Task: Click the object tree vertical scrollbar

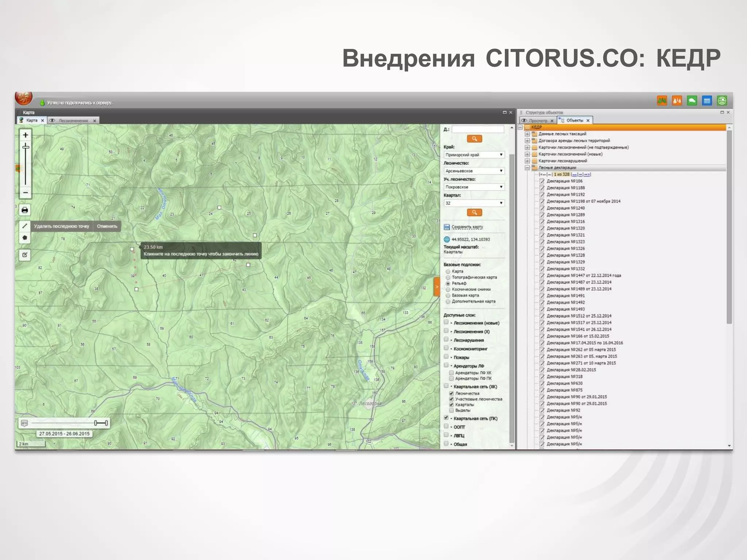Action: (x=729, y=227)
